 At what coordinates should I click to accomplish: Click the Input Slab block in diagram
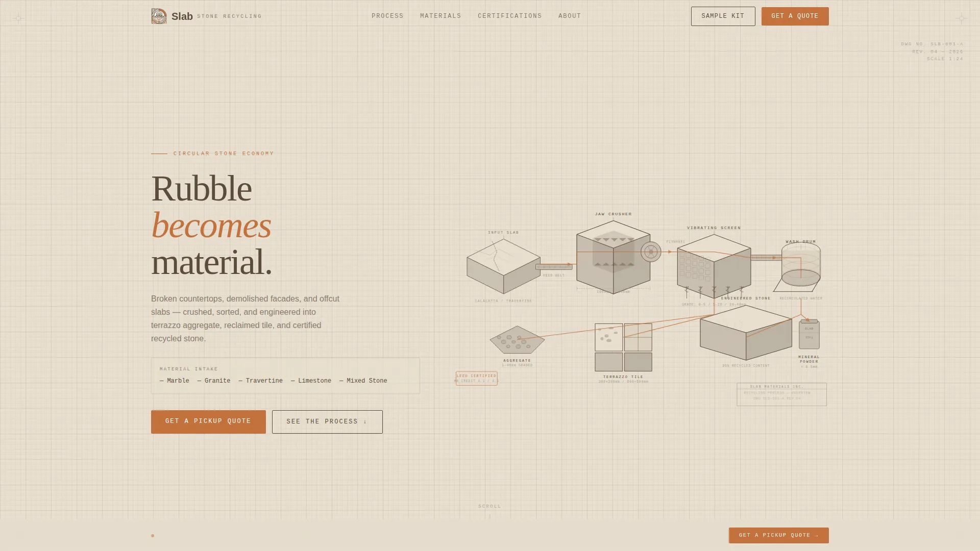pos(503,266)
